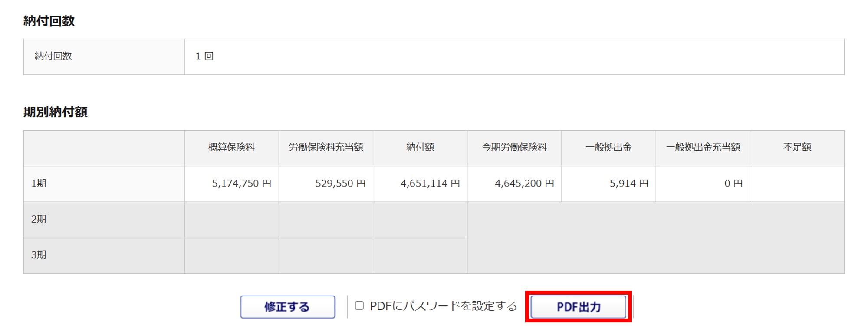The image size is (868, 335).
Task: Click the 不足額 column header
Action: pos(797,147)
